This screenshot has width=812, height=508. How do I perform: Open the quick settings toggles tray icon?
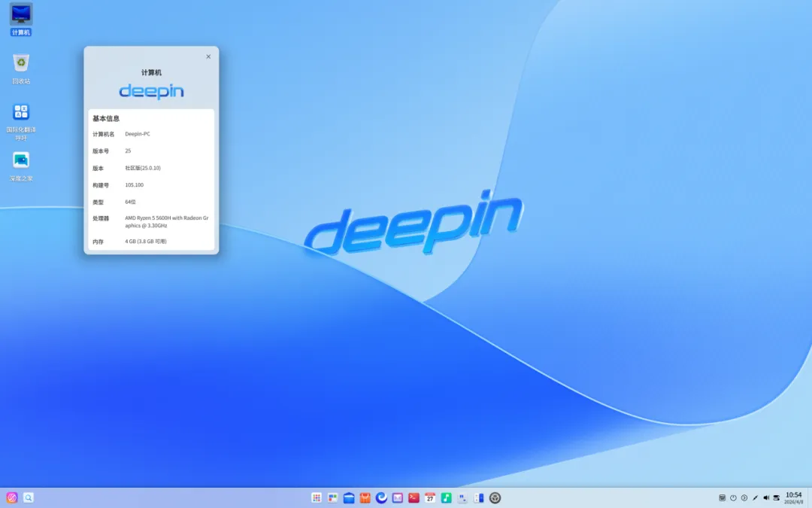pos(776,497)
